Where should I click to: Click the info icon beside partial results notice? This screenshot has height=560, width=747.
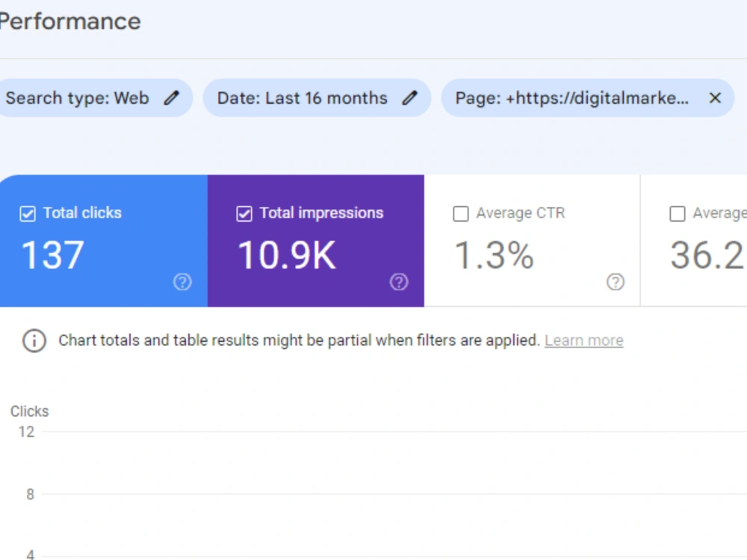[34, 340]
